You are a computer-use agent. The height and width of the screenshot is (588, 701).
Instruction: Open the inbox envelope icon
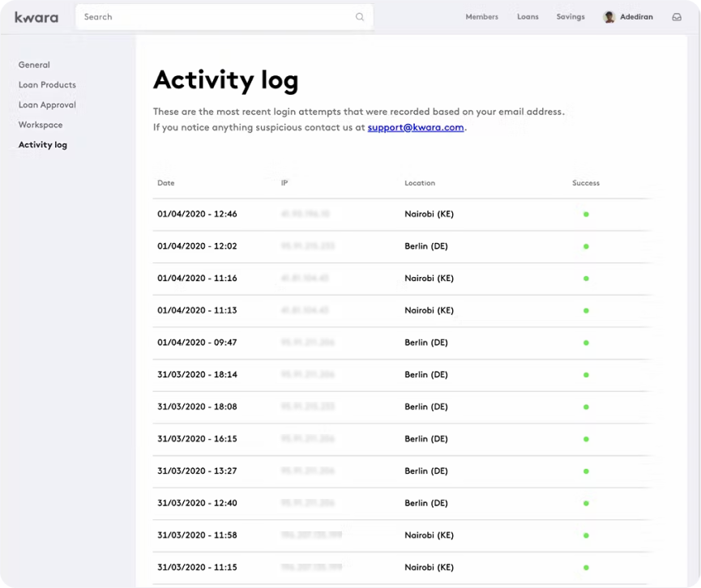pos(677,16)
